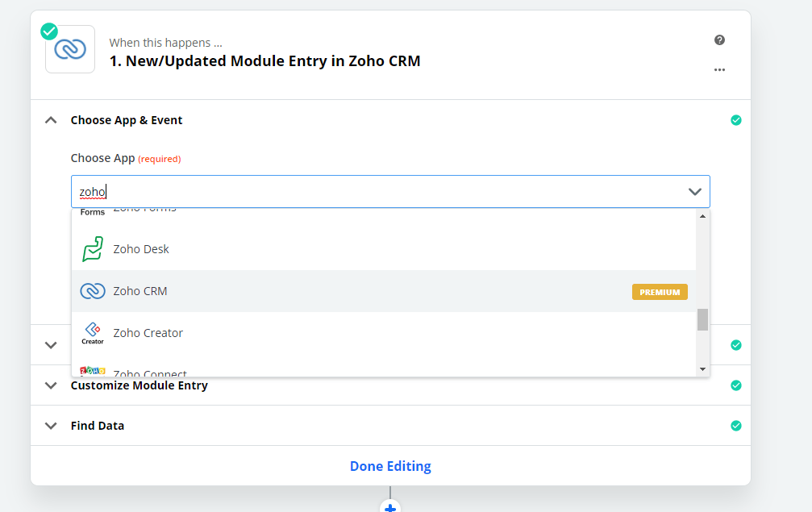The width and height of the screenshot is (812, 512).
Task: Click the dropdown list scroll up arrow
Action: pyautogui.click(x=702, y=216)
